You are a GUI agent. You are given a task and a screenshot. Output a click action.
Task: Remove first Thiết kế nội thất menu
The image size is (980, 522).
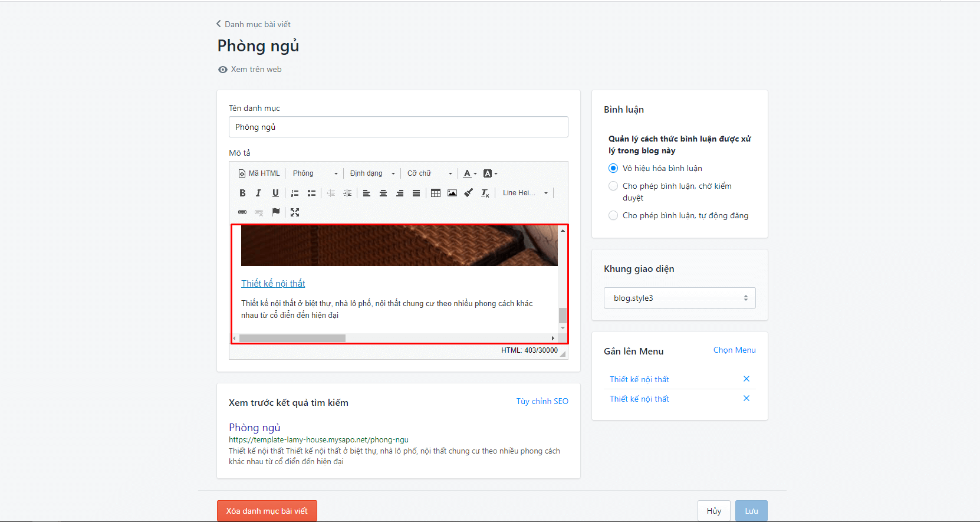coord(746,379)
